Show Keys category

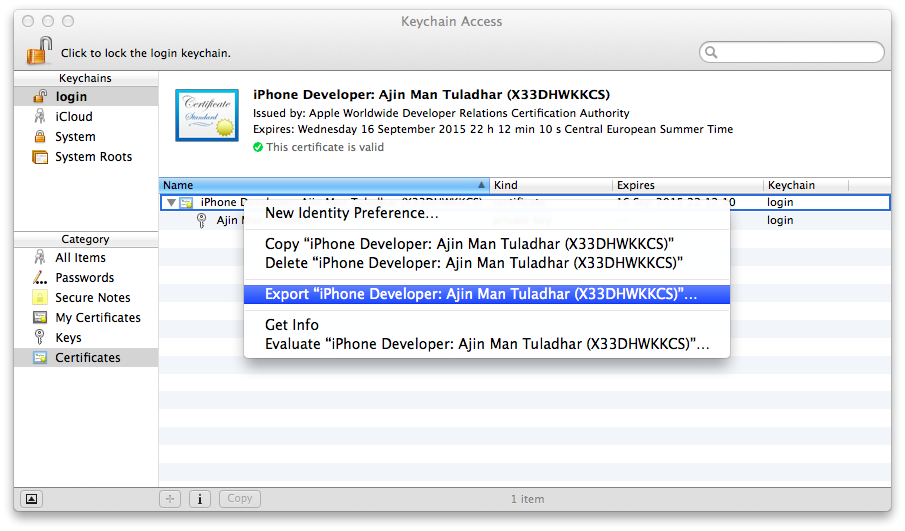pyautogui.click(x=86, y=338)
